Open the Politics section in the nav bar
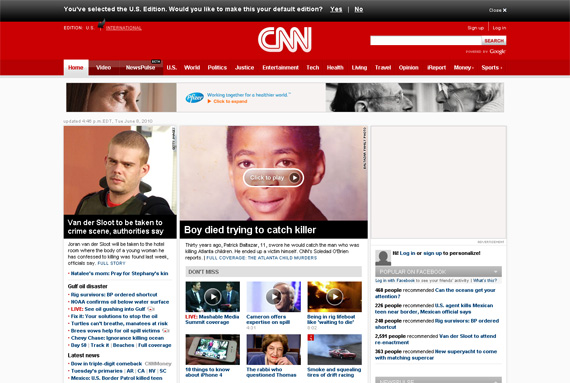The width and height of the screenshot is (570, 383). pos(217,68)
